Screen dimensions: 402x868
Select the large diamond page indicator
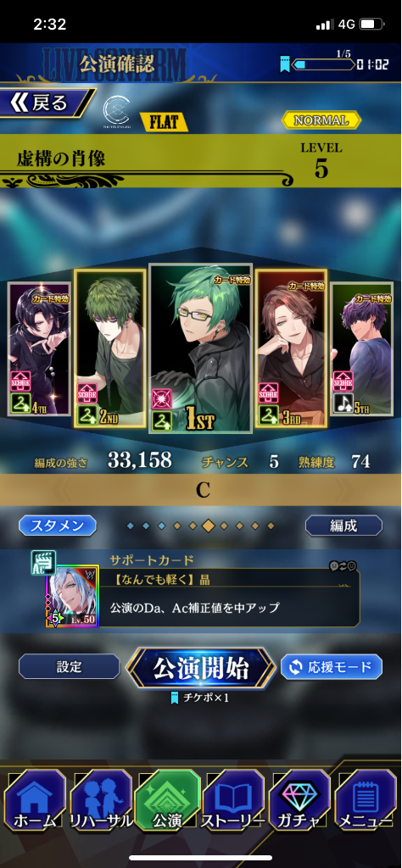click(x=208, y=526)
